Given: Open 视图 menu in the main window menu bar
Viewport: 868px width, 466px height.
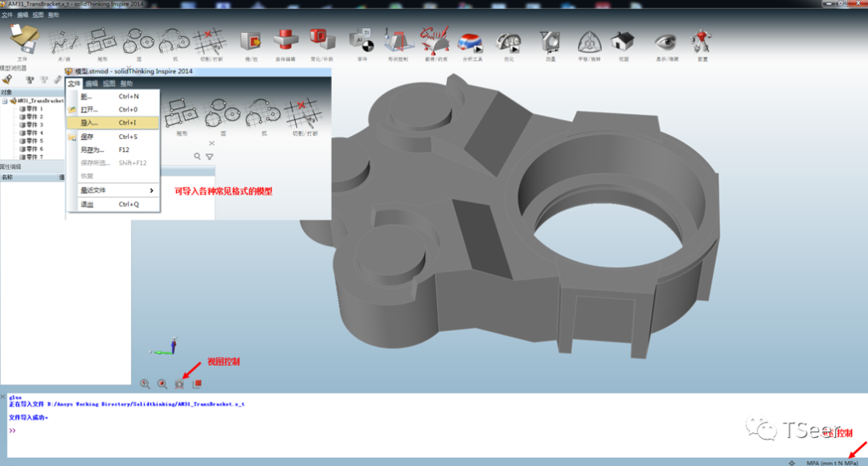Looking at the screenshot, I should point(38,15).
